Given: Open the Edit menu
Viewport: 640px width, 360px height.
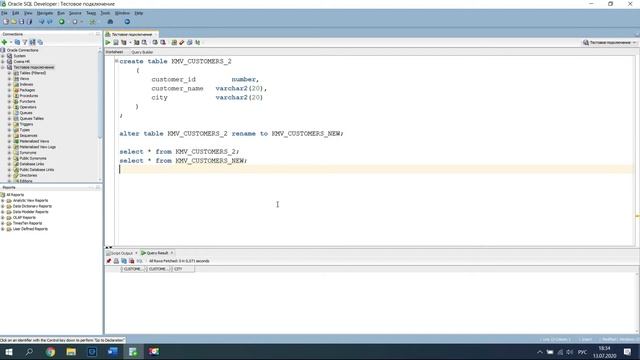Looking at the screenshot, I should (x=16, y=13).
